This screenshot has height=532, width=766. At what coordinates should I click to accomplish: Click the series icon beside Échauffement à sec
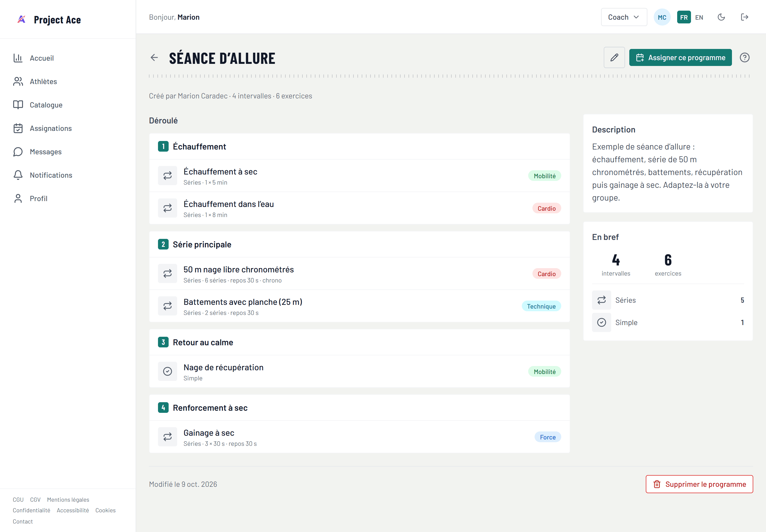coord(167,176)
